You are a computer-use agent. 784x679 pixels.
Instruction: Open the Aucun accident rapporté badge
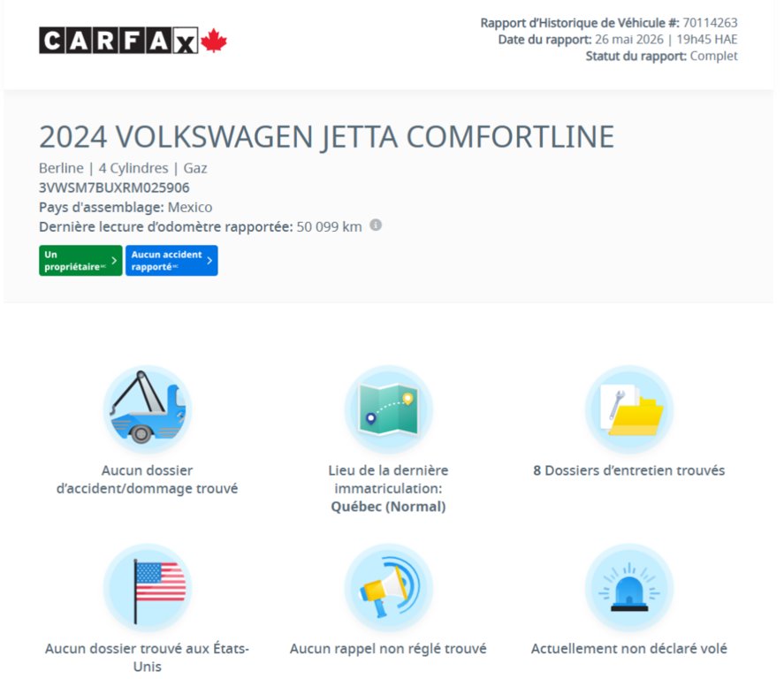[171, 261]
